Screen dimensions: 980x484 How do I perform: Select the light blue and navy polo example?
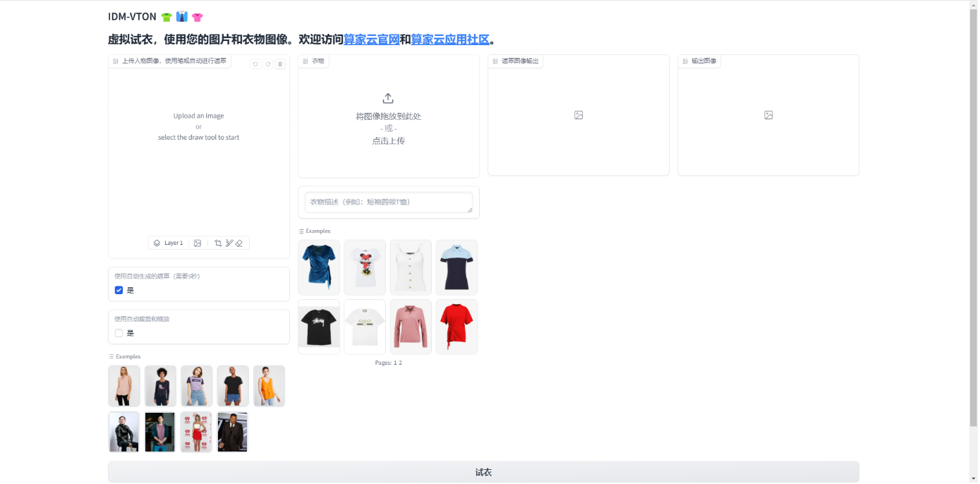click(456, 267)
